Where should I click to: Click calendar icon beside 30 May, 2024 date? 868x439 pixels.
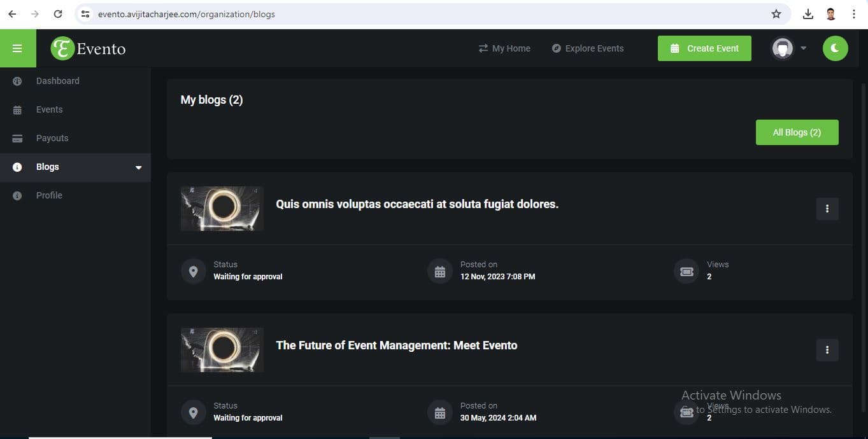[x=440, y=412]
